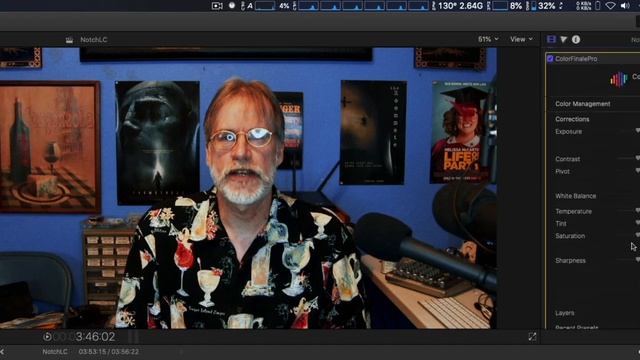Click the Tint parameter label

pyautogui.click(x=560, y=224)
